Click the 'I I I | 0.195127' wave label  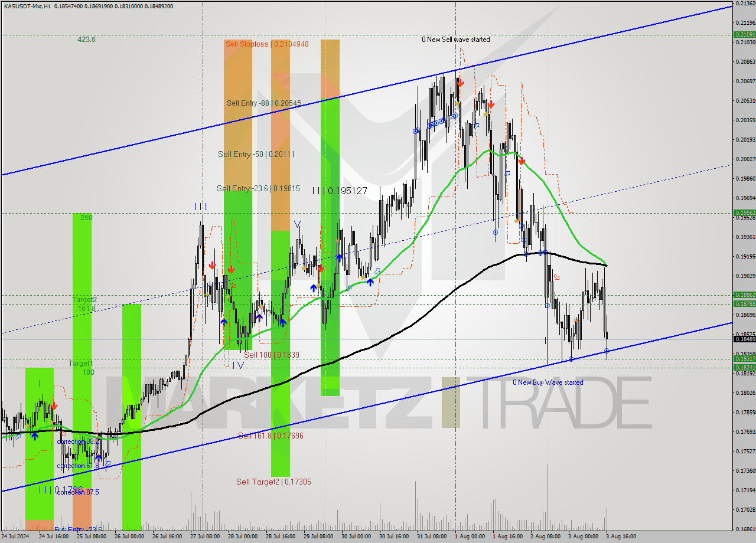[340, 191]
